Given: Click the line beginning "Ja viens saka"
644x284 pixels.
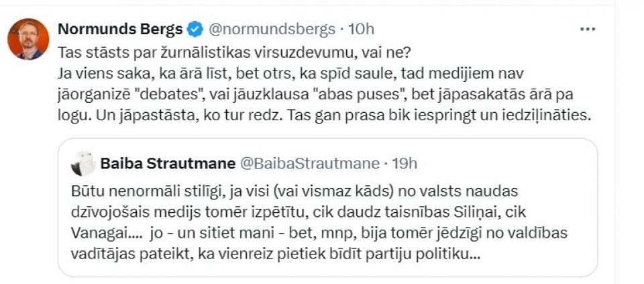Looking at the screenshot, I should pyautogui.click(x=291, y=74).
